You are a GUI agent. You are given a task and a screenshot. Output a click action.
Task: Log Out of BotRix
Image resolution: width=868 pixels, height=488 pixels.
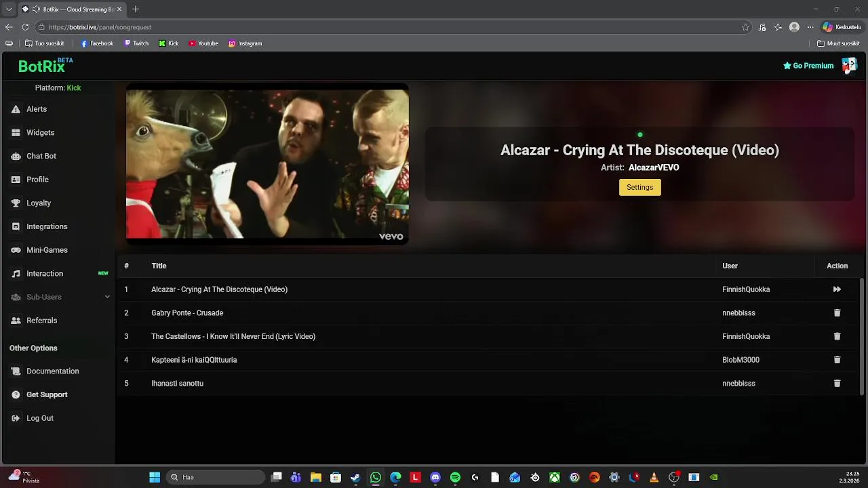39,418
